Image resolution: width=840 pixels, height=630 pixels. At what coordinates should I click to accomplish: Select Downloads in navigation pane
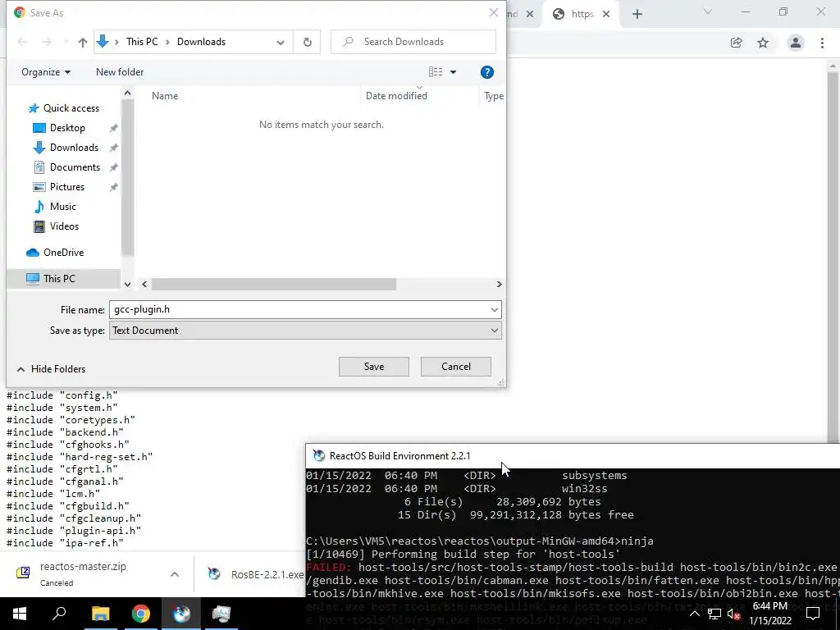(x=74, y=148)
